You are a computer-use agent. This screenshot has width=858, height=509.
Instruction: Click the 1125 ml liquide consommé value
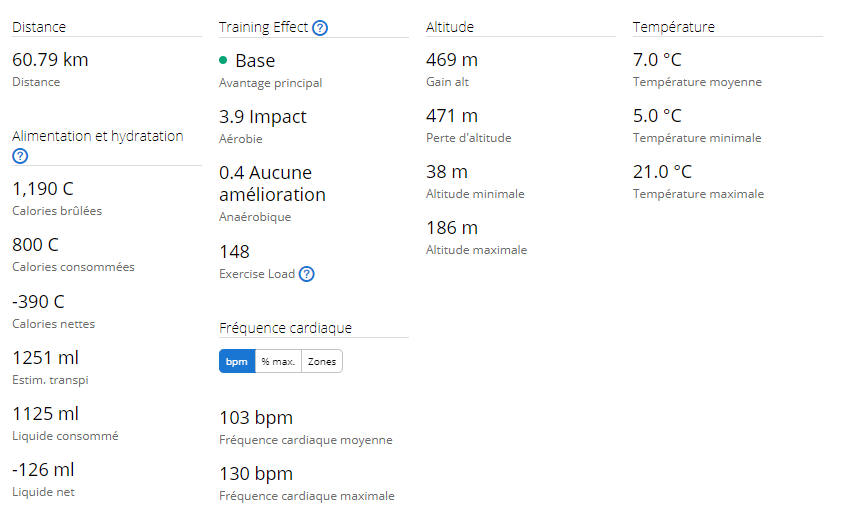[45, 414]
